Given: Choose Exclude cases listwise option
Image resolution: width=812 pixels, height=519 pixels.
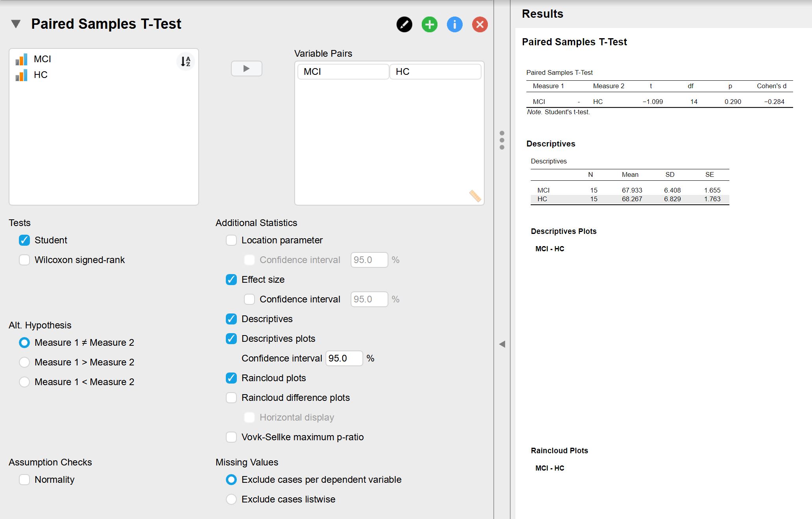Looking at the screenshot, I should (x=231, y=499).
